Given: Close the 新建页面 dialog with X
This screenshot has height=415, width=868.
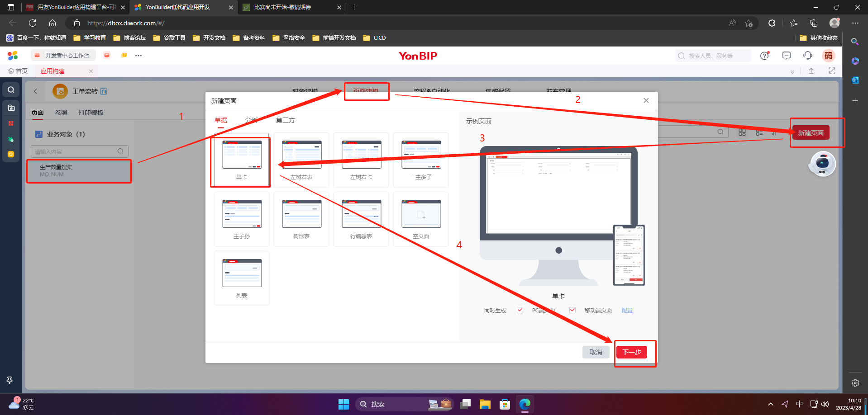Looking at the screenshot, I should point(646,100).
